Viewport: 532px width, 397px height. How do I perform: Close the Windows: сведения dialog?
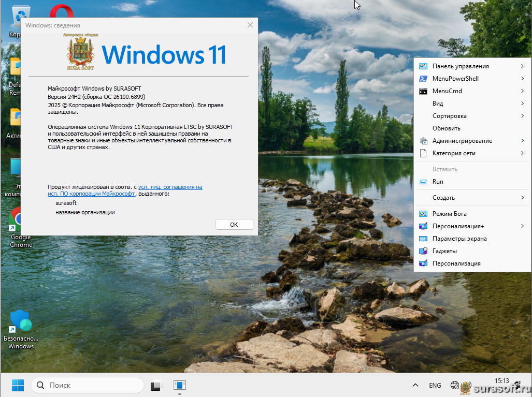point(250,25)
